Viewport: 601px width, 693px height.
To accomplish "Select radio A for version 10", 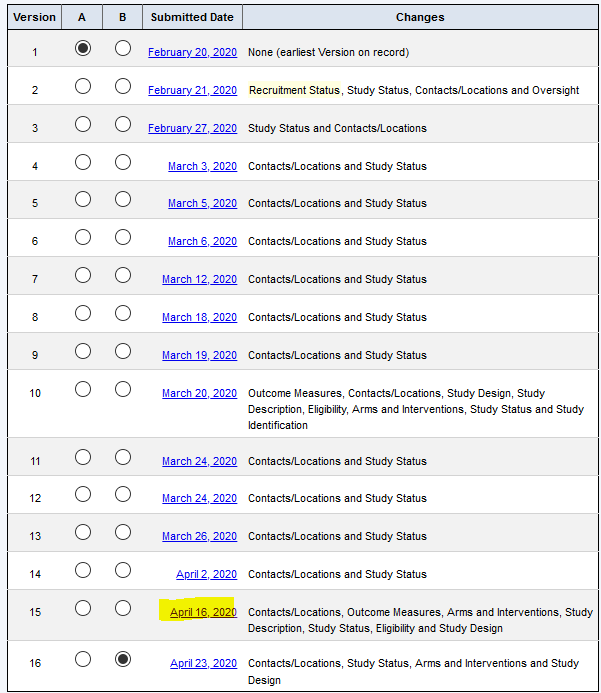I will click(83, 389).
